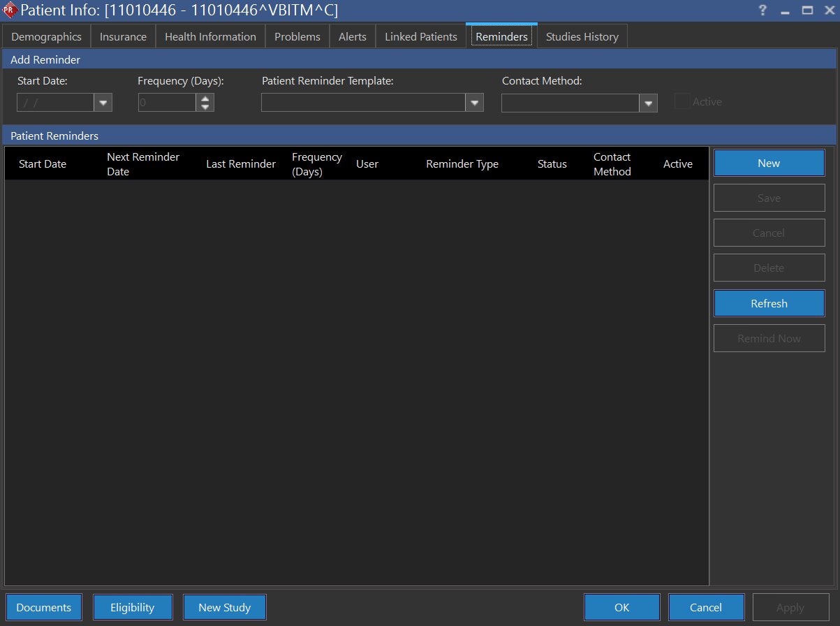
Task: Refresh the Patient Reminders list
Action: 769,303
